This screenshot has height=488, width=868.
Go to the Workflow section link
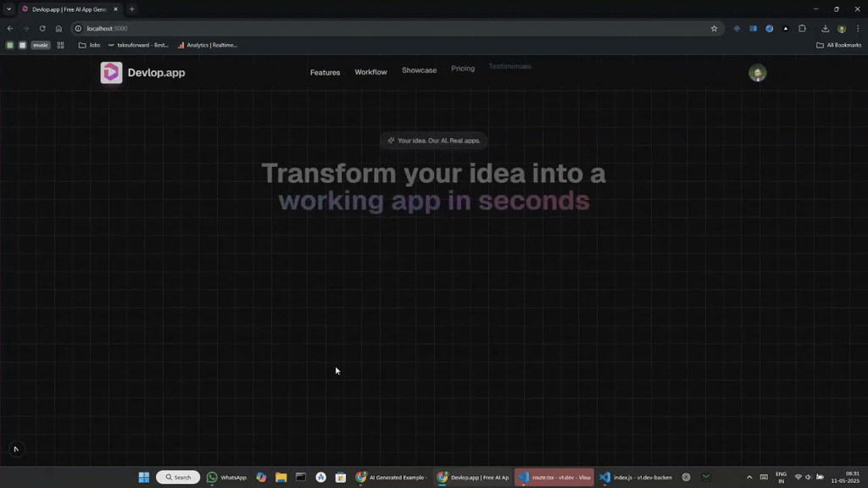pyautogui.click(x=371, y=72)
